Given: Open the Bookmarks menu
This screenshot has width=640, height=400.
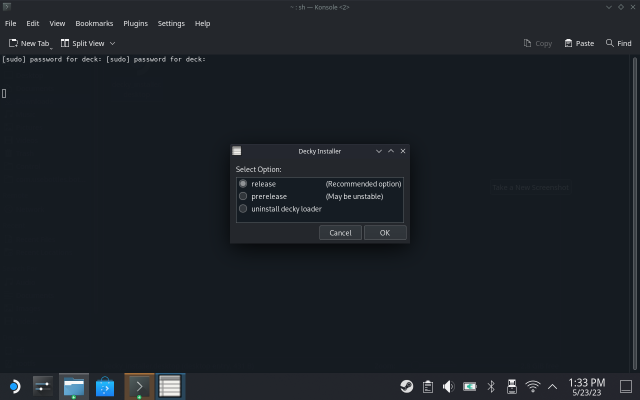Looking at the screenshot, I should click(94, 23).
